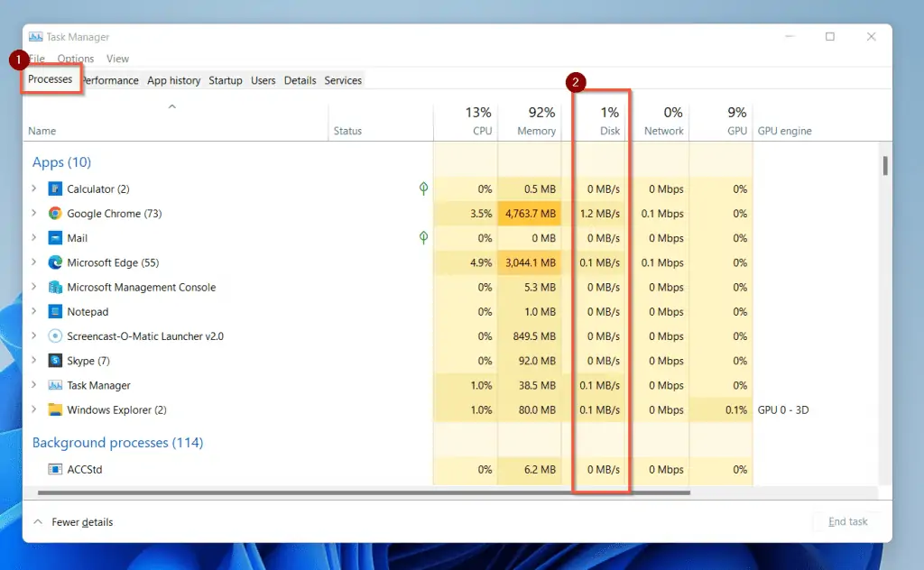Click Screencast-O-Matic's 849.5 MB memory value
This screenshot has height=570, width=924.
[534, 336]
